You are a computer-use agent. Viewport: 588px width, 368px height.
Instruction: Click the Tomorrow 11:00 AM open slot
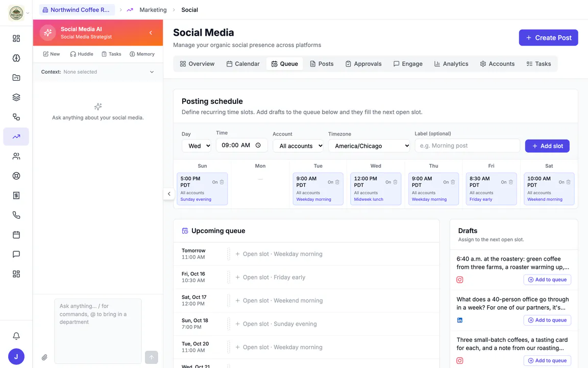click(306, 254)
